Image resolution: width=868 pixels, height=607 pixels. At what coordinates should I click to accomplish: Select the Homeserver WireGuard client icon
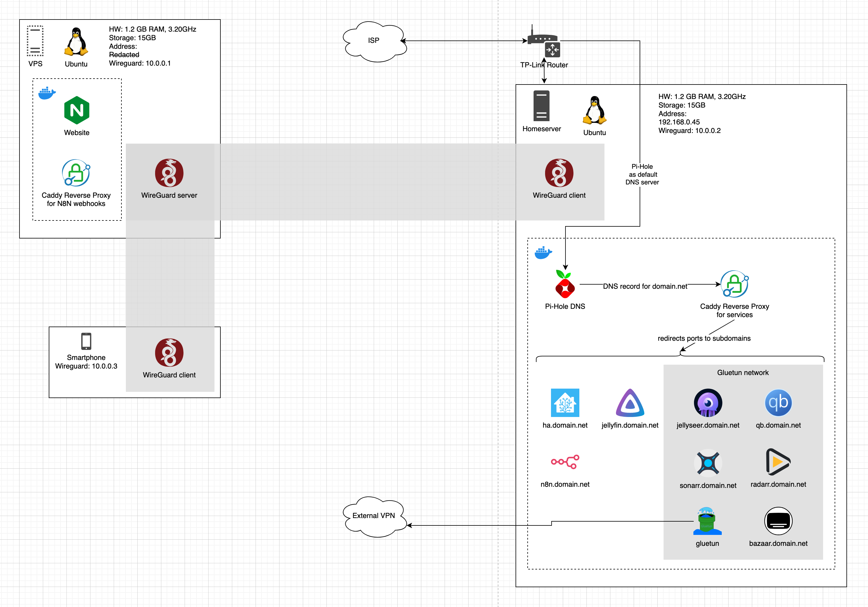[x=559, y=173]
